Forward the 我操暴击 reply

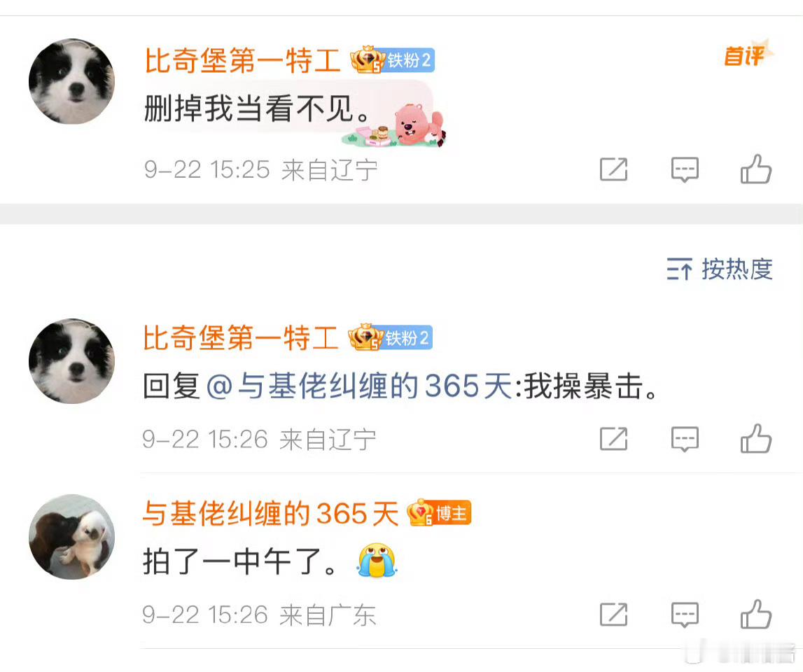pos(613,439)
